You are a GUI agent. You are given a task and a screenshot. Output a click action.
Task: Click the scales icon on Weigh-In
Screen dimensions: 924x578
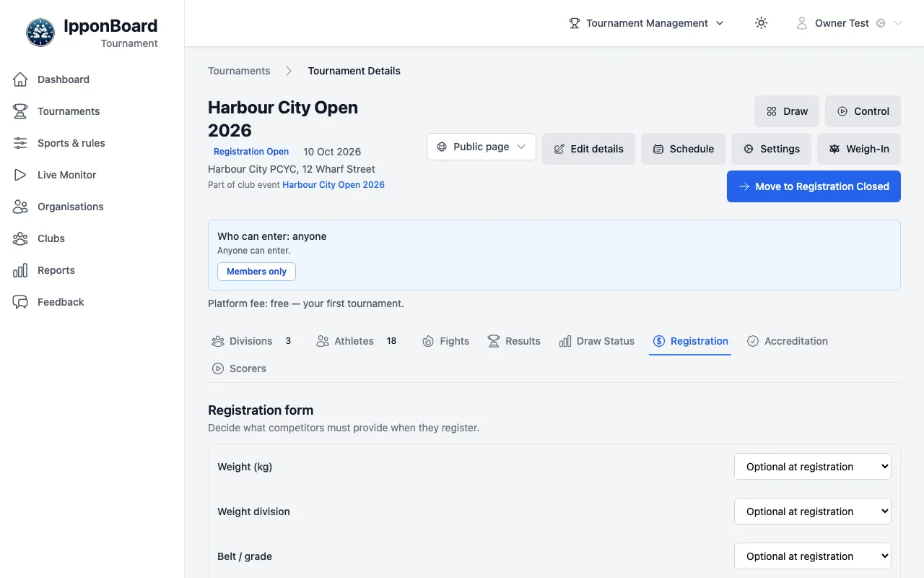pos(834,149)
